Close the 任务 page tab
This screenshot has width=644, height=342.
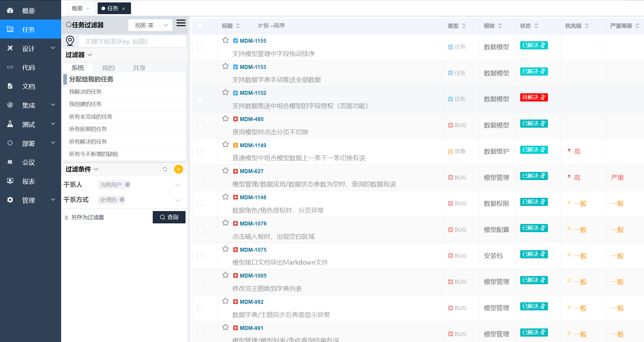click(123, 9)
